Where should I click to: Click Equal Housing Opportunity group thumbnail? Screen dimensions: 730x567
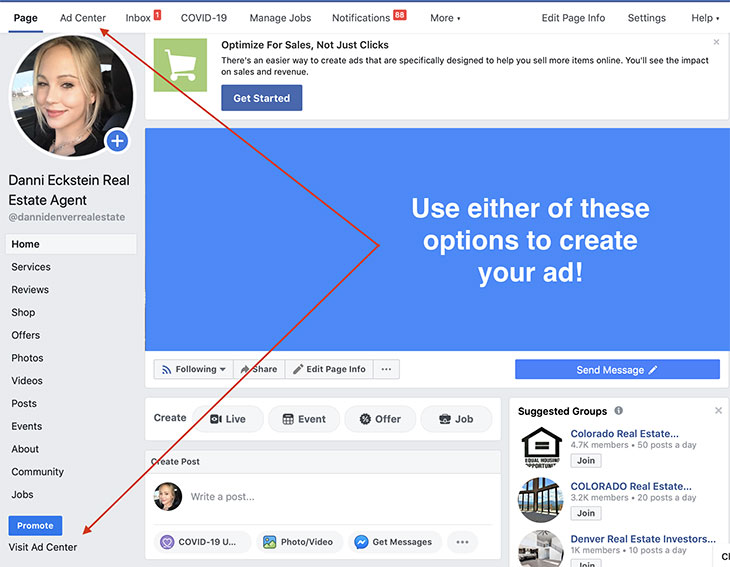click(x=541, y=447)
